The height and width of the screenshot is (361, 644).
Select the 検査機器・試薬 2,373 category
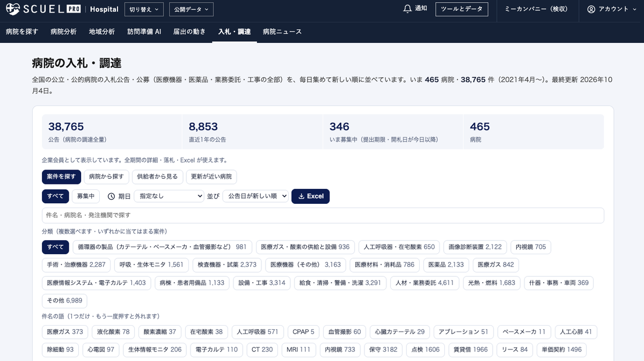(x=227, y=264)
